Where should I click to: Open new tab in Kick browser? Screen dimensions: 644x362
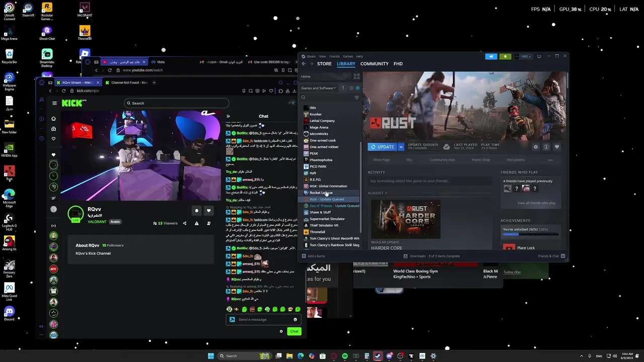(x=154, y=82)
